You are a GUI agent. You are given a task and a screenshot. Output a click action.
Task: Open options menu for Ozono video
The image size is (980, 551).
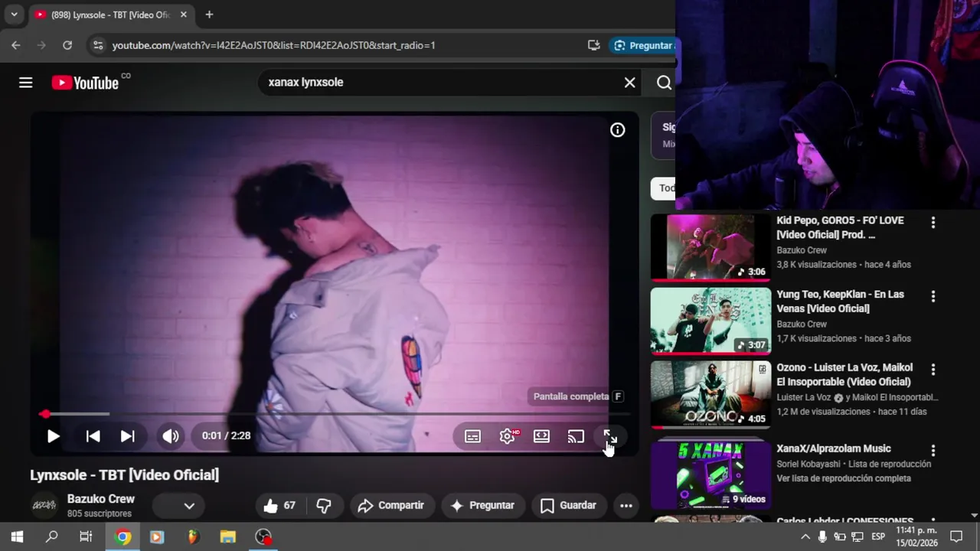tap(933, 370)
